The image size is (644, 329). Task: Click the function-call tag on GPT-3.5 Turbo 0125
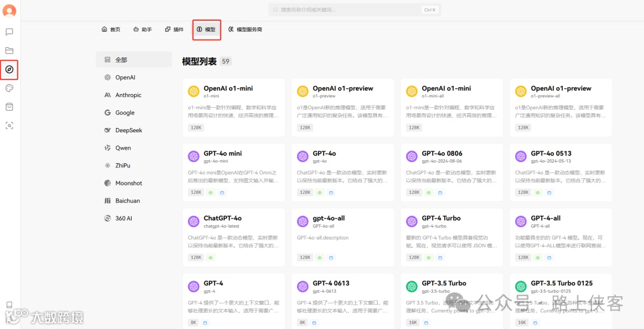pyautogui.click(x=535, y=322)
